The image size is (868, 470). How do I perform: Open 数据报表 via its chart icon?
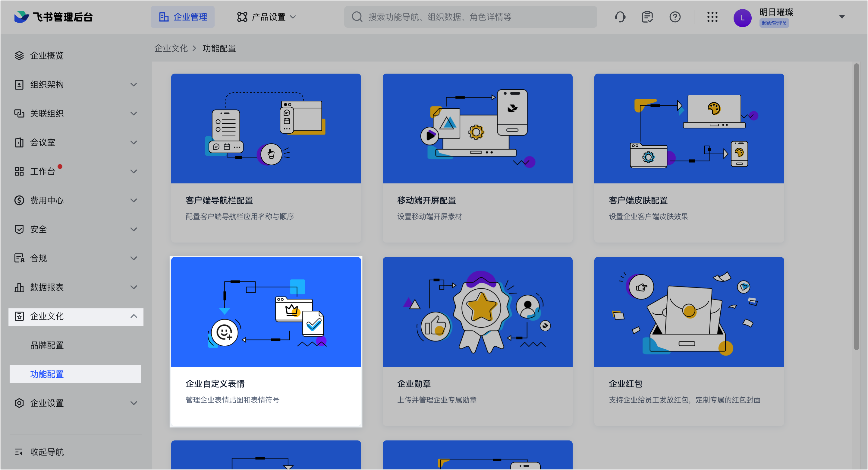coord(19,287)
